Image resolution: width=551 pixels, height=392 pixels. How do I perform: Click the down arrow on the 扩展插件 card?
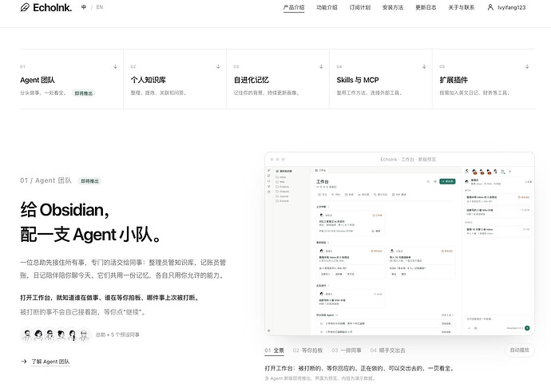(x=527, y=66)
